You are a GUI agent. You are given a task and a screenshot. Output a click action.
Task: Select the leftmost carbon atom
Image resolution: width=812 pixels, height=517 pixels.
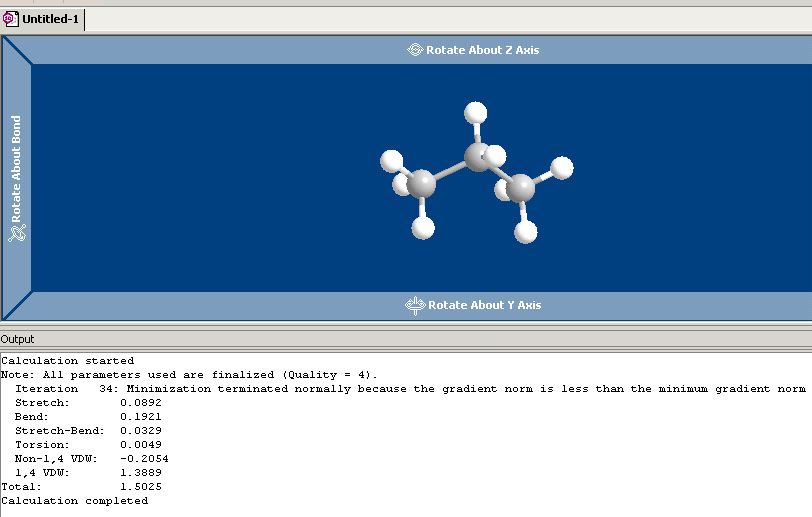coord(421,184)
